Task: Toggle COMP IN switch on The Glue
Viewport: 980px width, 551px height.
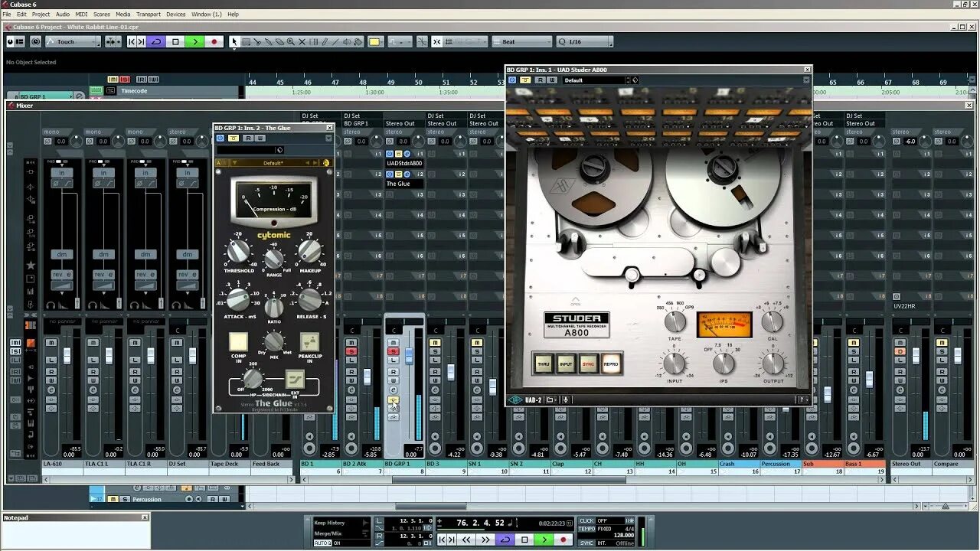Action: coord(238,342)
